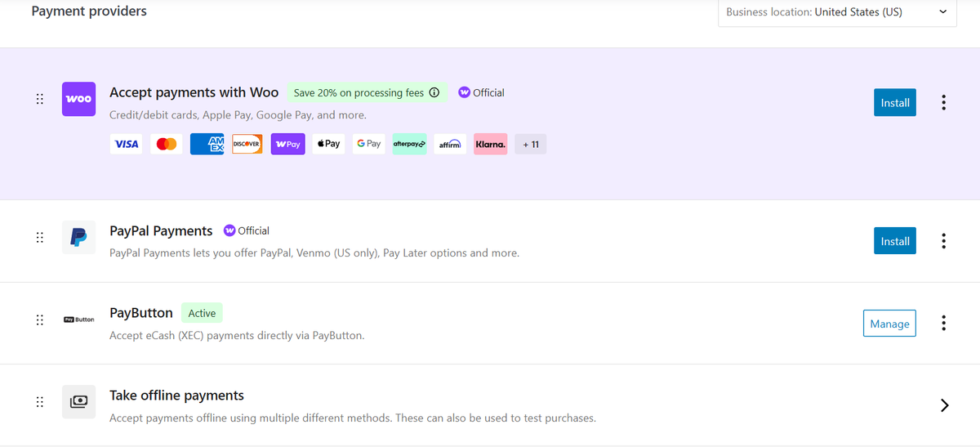This screenshot has width=980, height=447.
Task: Manage the PayButton provider
Action: point(889,324)
